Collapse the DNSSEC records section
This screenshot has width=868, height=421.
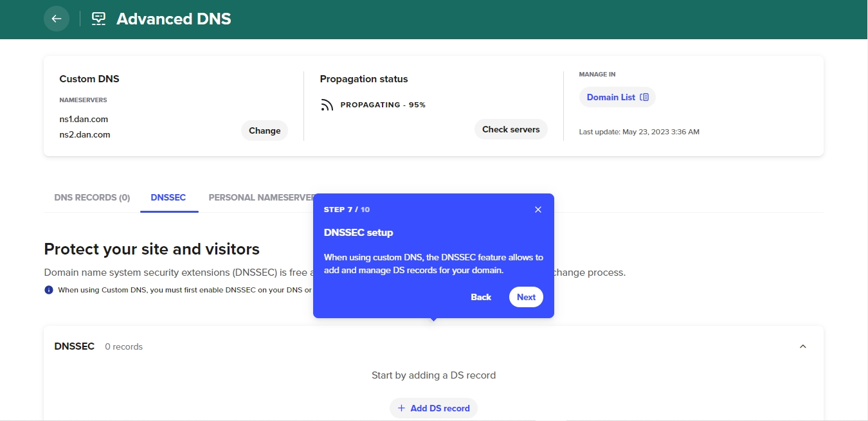802,346
